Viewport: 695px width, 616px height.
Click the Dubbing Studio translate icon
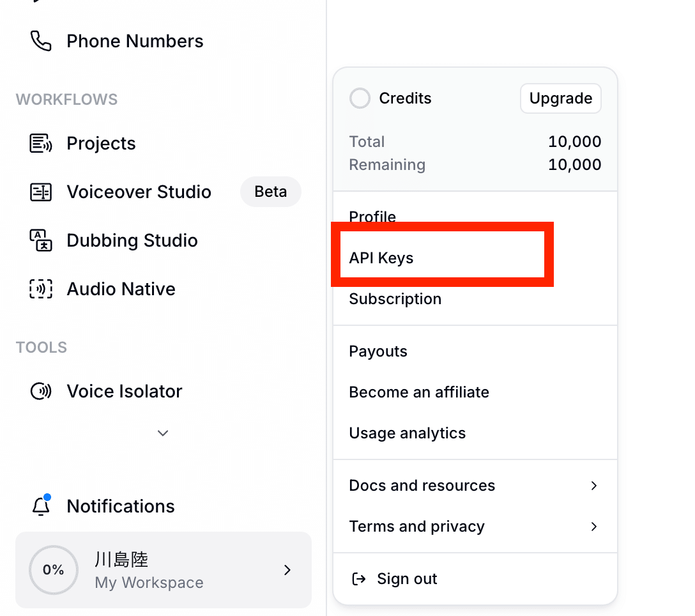(41, 241)
